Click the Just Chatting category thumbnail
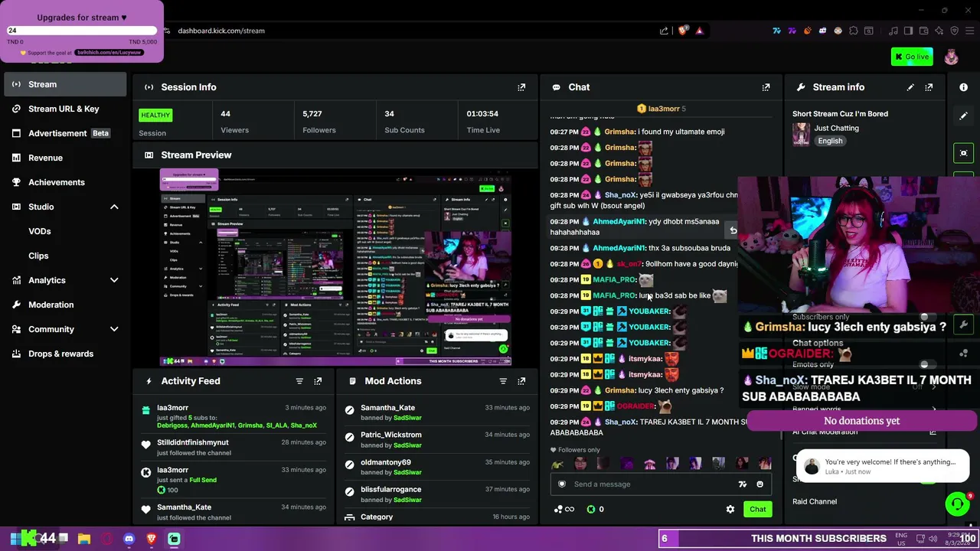The width and height of the screenshot is (980, 551). click(801, 134)
